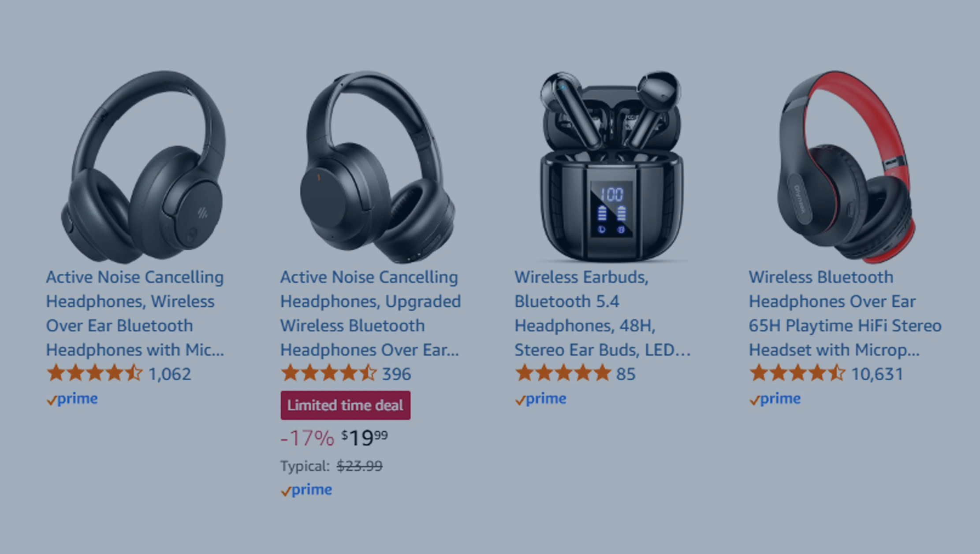Image resolution: width=980 pixels, height=554 pixels.
Task: Open the 10,631 reviews count link
Action: [877, 374]
